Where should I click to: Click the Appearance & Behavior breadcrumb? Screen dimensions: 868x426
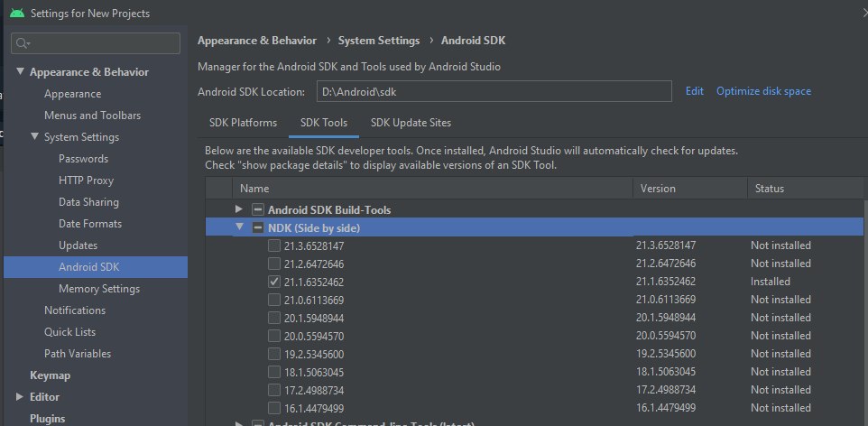point(257,41)
